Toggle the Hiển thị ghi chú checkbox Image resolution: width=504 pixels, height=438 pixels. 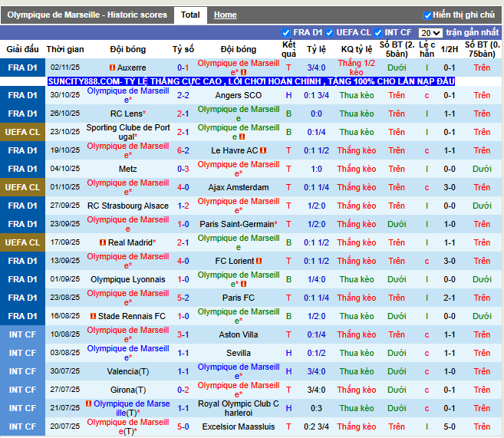427,15
